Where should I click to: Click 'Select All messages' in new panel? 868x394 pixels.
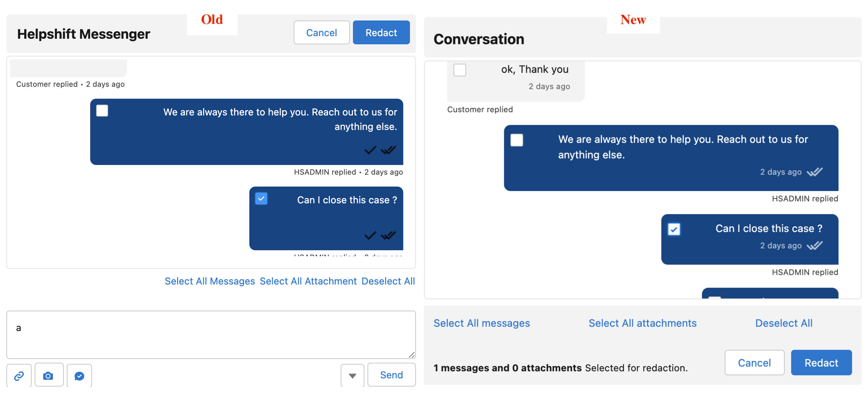(x=482, y=323)
